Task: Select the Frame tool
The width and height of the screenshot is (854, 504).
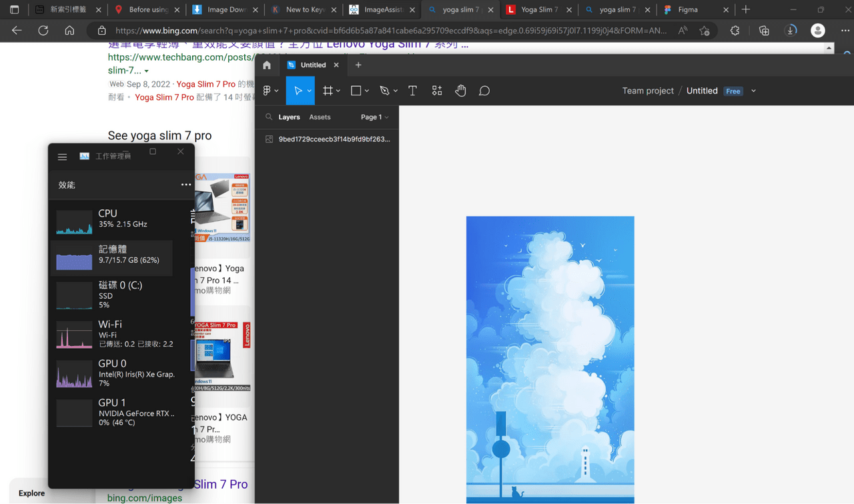Action: (328, 91)
